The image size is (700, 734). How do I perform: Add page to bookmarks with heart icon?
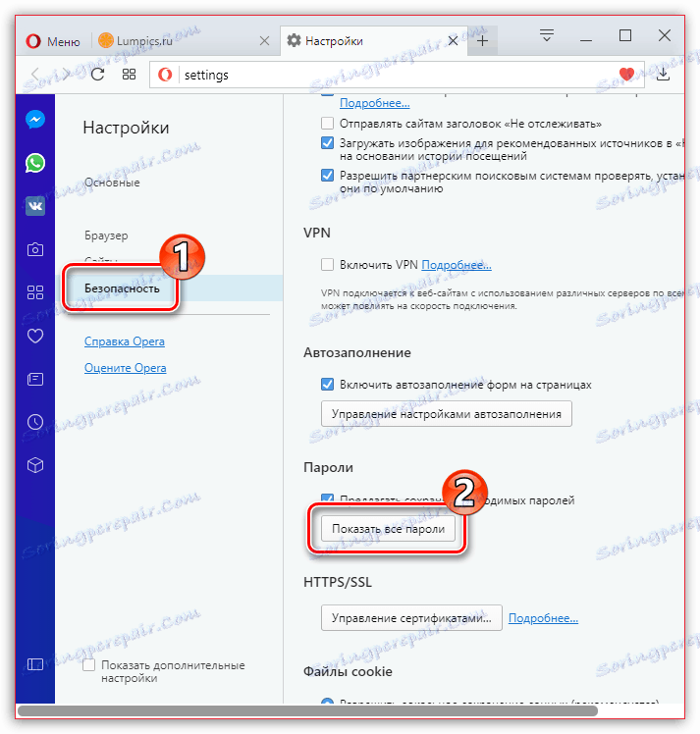coord(626,74)
